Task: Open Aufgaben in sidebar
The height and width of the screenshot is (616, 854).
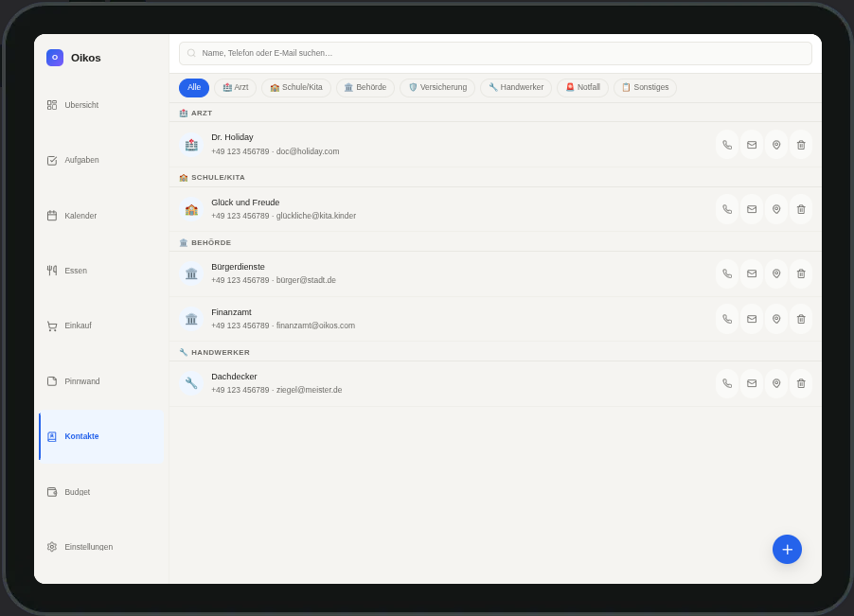Action: pyautogui.click(x=101, y=160)
